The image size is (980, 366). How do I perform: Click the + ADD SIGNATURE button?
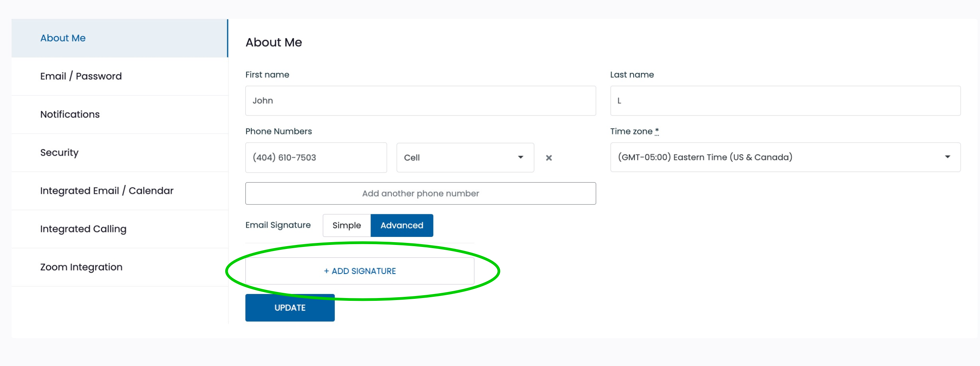click(360, 271)
